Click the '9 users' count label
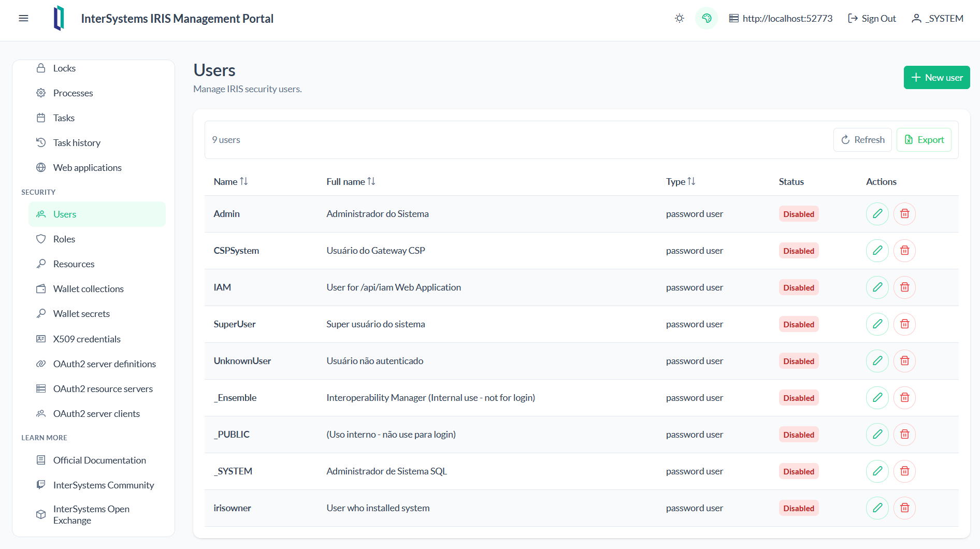 (226, 140)
